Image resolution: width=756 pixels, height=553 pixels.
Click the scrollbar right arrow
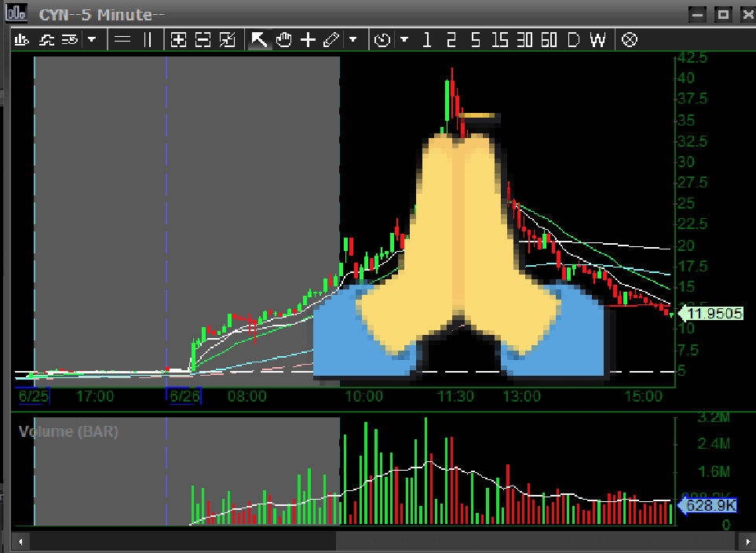[x=748, y=541]
